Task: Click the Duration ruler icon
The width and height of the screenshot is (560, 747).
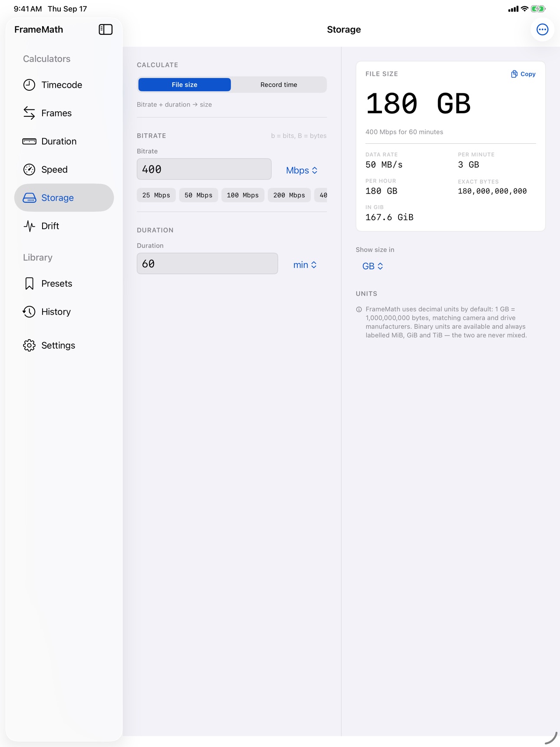Action: pyautogui.click(x=29, y=141)
